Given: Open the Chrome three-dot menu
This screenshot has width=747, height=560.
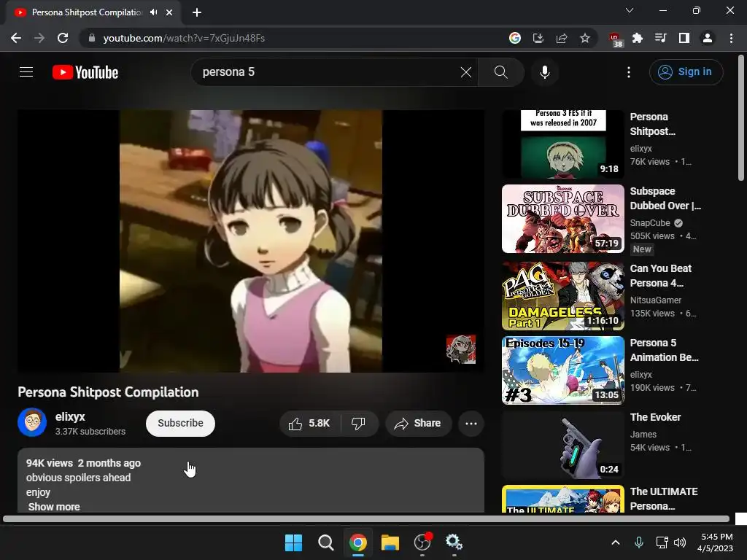Looking at the screenshot, I should tap(731, 38).
